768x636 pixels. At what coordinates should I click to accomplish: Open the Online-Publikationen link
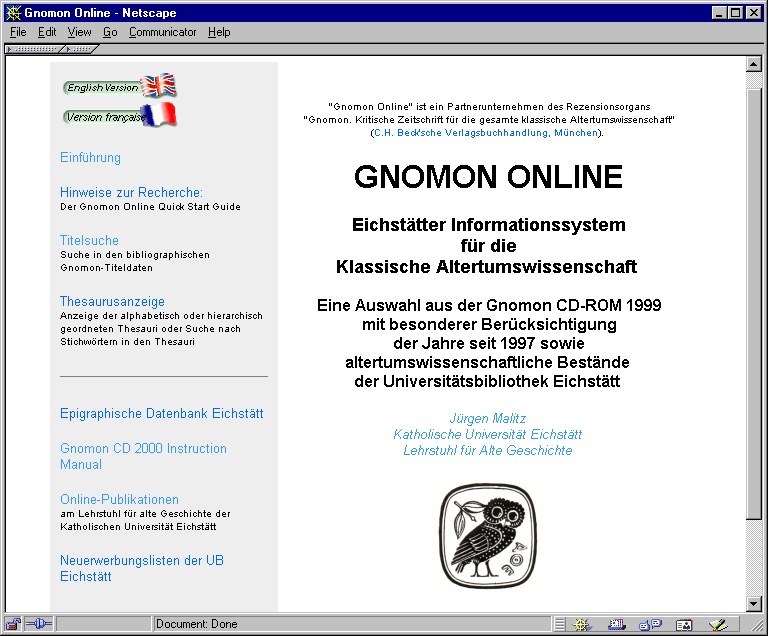(x=119, y=499)
